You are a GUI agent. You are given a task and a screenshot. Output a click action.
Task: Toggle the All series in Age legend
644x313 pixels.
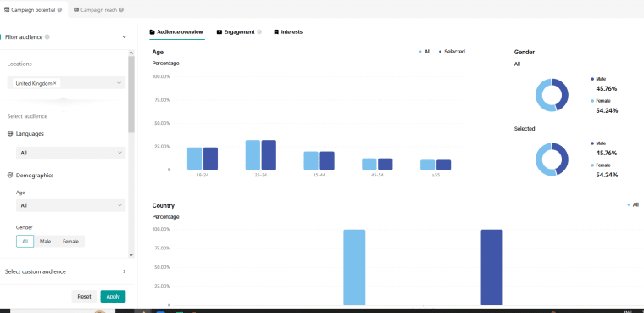425,52
